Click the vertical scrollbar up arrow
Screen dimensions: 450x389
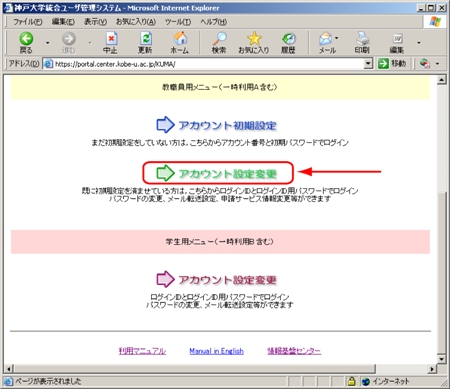pos(441,80)
